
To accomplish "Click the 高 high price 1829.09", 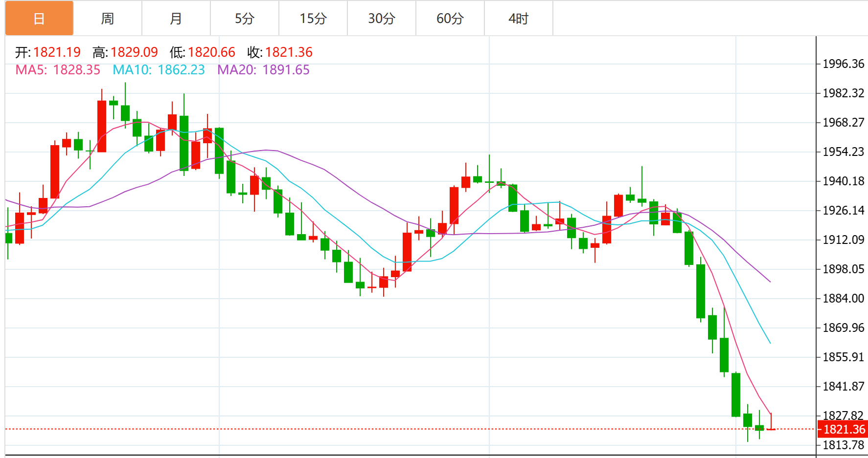I will coord(134,52).
